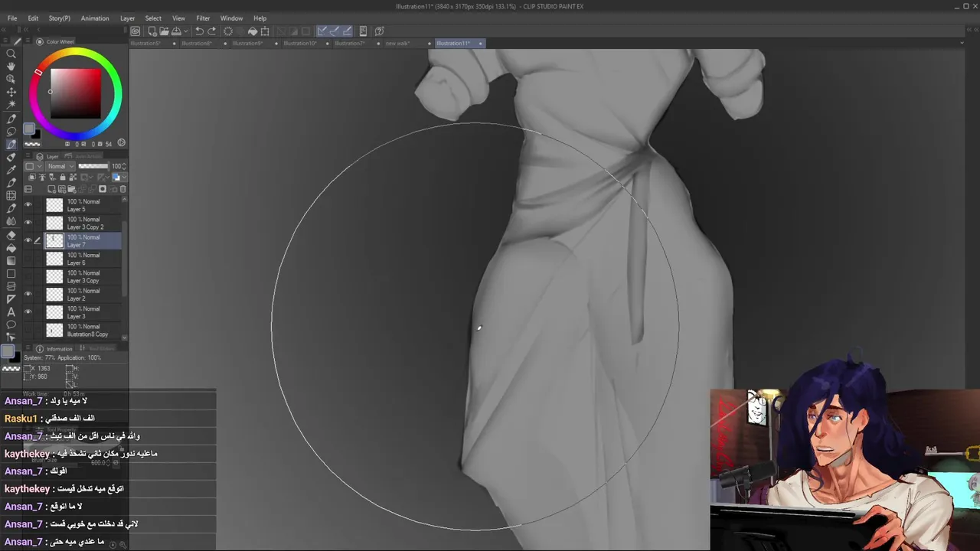Open the Animation menu
This screenshot has height=551, width=980.
[95, 18]
